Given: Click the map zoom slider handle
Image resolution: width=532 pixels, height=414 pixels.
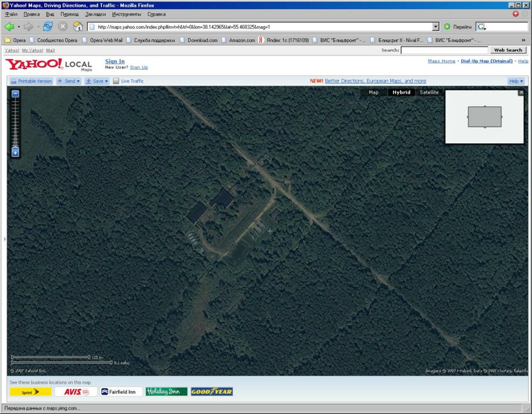Looking at the screenshot, I should (15, 148).
